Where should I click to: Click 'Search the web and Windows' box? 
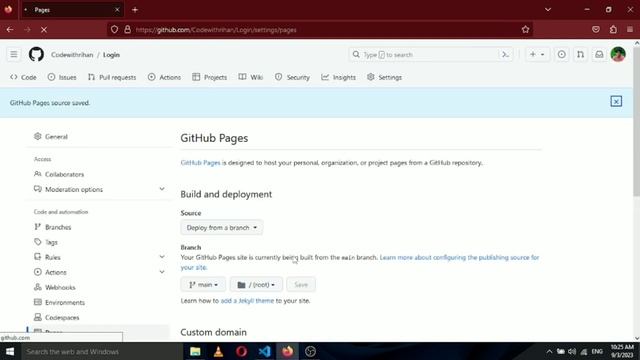pos(101,351)
